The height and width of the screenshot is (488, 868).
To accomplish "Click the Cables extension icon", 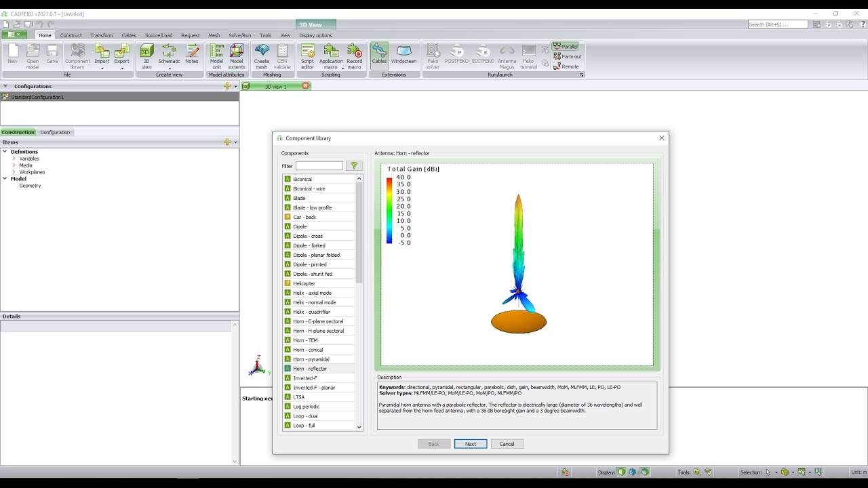I will pyautogui.click(x=379, y=56).
